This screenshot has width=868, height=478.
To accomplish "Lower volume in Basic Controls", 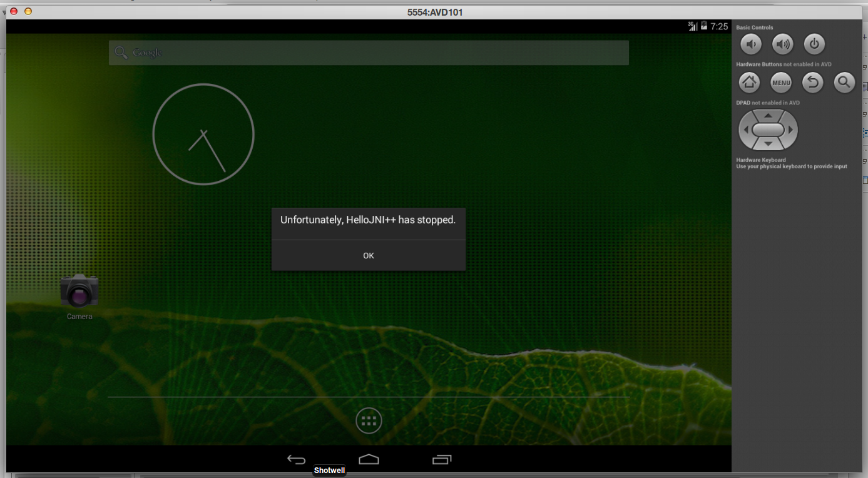I will [751, 44].
